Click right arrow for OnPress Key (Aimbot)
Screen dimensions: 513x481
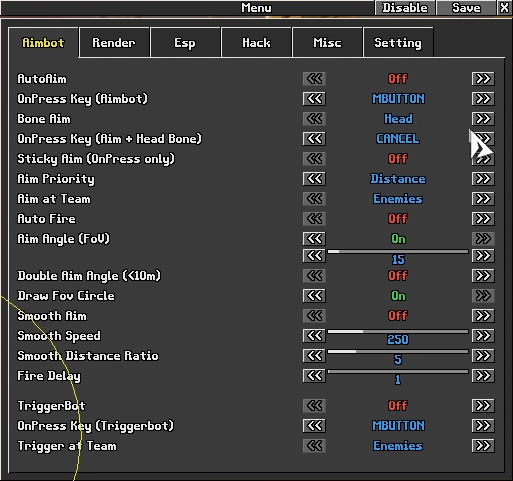(483, 99)
